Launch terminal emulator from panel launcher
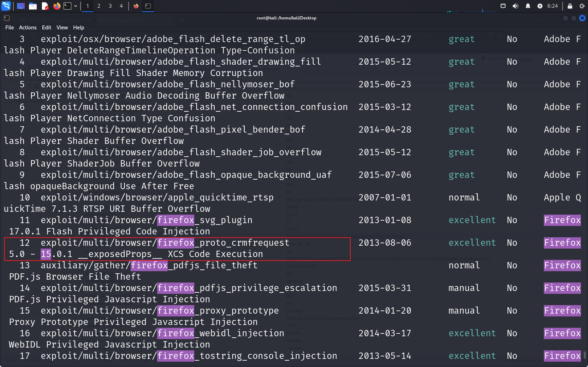The image size is (588, 367). 67,6
